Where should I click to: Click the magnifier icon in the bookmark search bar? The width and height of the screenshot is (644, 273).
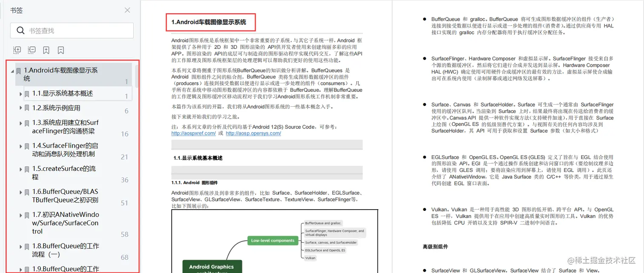(20, 31)
